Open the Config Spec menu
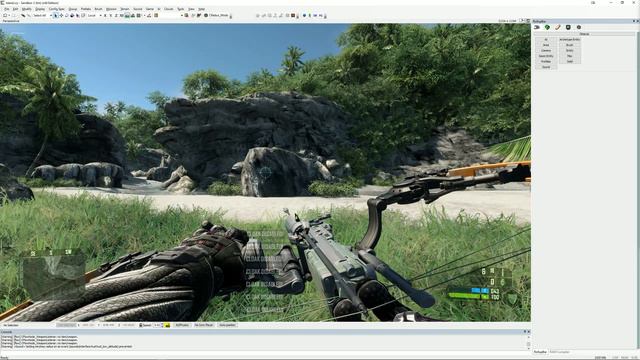Image resolution: width=640 pixels, height=360 pixels. (x=56, y=9)
